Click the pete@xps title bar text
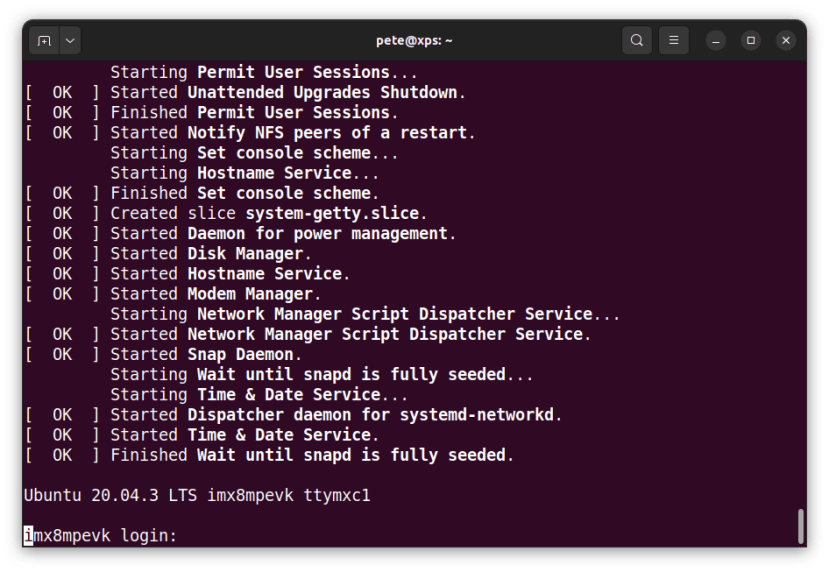Image resolution: width=829 pixels, height=572 pixels. [x=412, y=41]
